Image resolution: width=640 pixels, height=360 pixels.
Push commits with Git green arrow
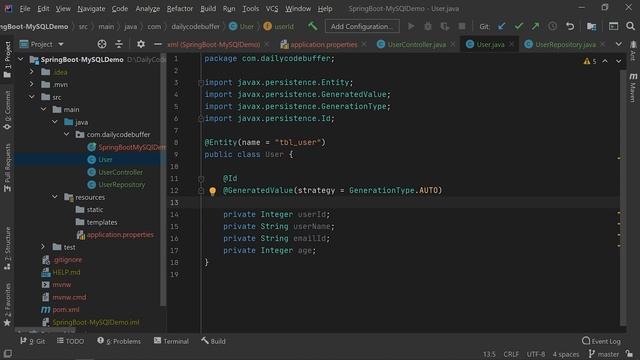point(535,26)
